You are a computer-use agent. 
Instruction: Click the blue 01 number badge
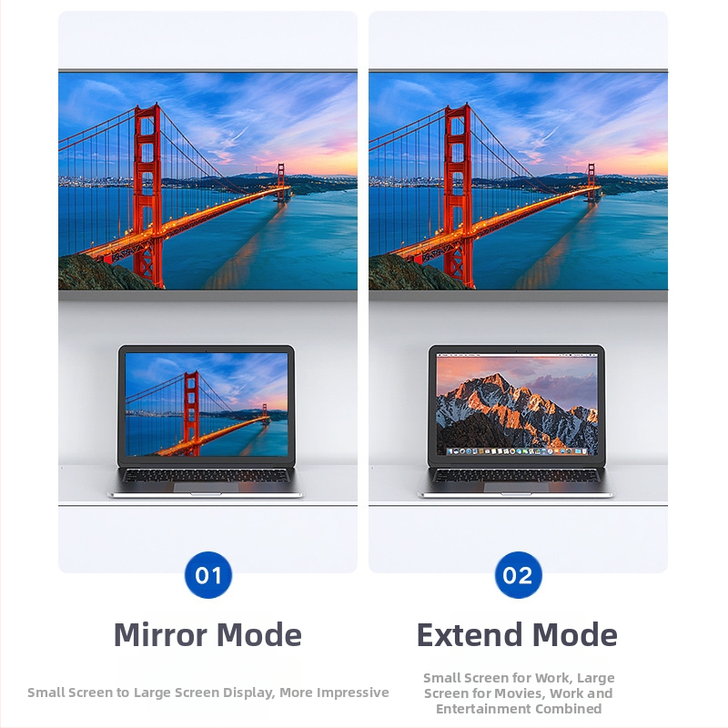pyautogui.click(x=208, y=575)
